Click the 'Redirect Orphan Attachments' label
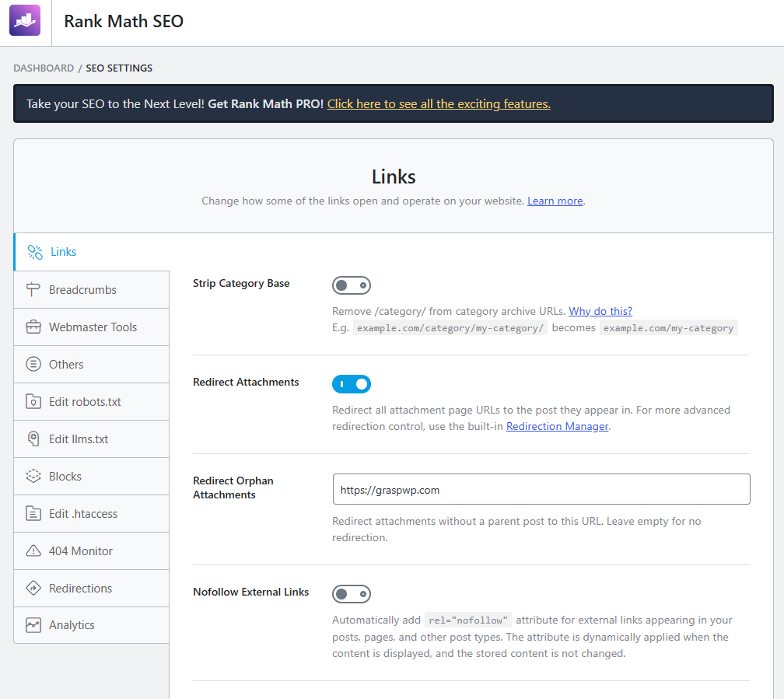The image size is (784, 699). (x=233, y=488)
